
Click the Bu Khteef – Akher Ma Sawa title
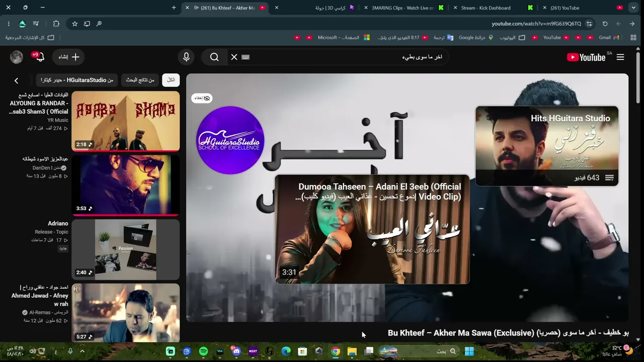point(508,333)
